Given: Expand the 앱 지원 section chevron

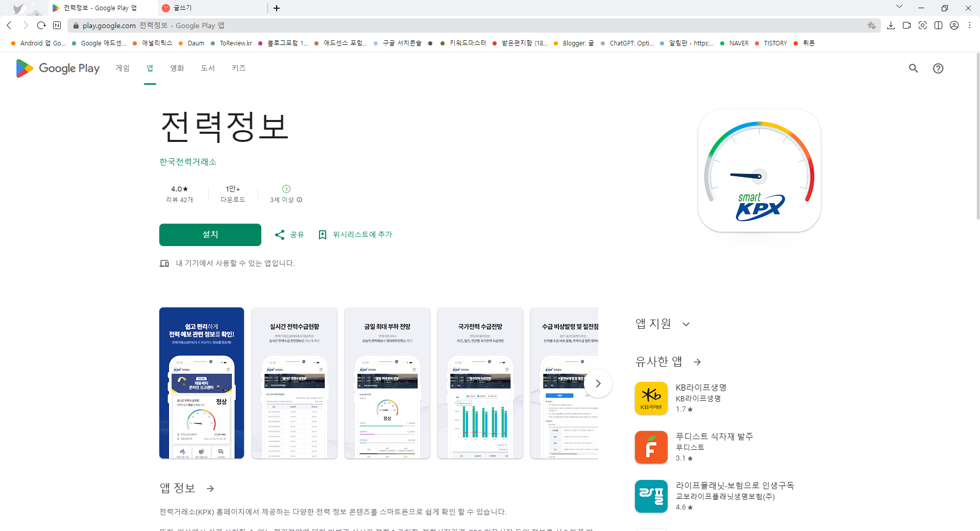Looking at the screenshot, I should (687, 324).
